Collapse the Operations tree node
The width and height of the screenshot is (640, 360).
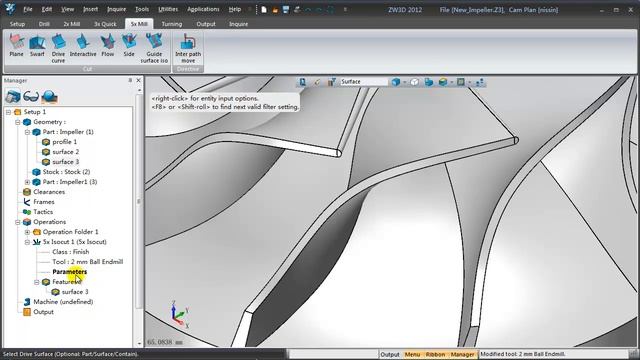18,222
